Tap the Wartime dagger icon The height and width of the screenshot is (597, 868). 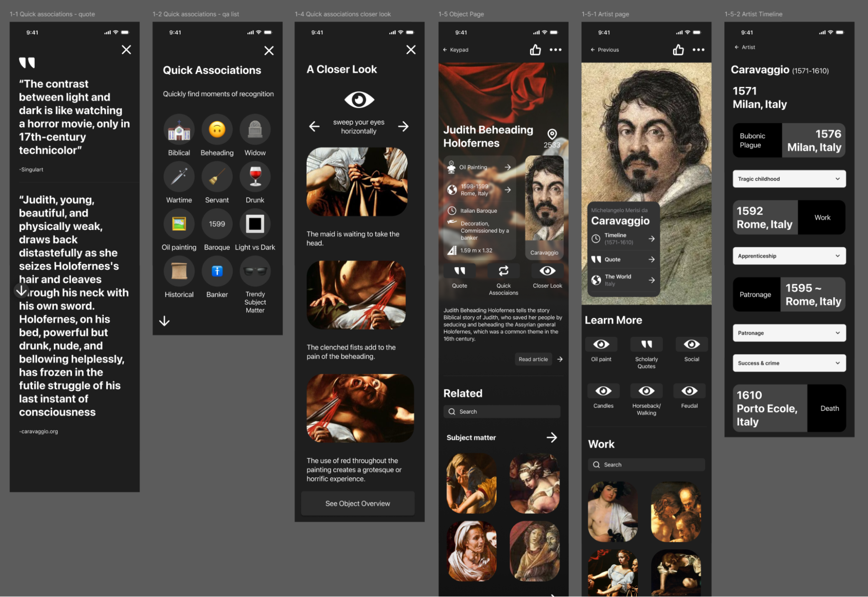(179, 177)
